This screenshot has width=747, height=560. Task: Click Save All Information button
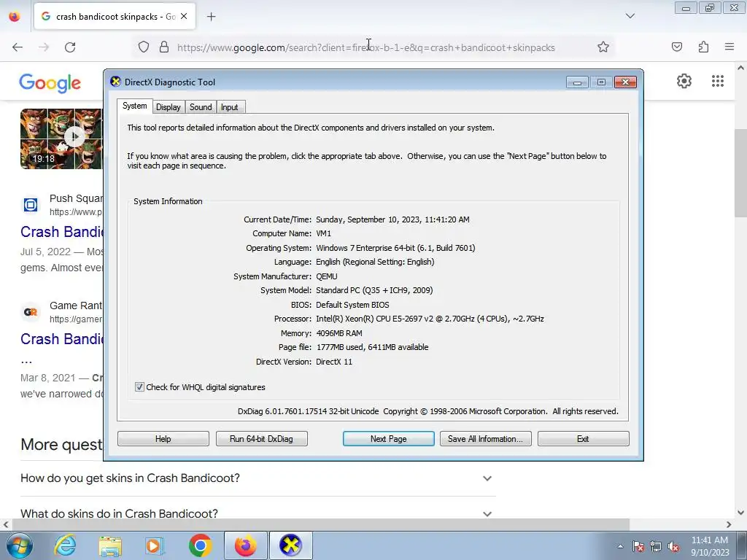tap(485, 438)
